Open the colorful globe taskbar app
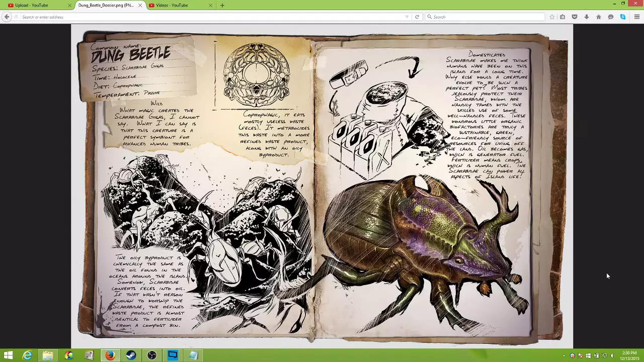Image resolution: width=644 pixels, height=362 pixels. [x=68, y=355]
